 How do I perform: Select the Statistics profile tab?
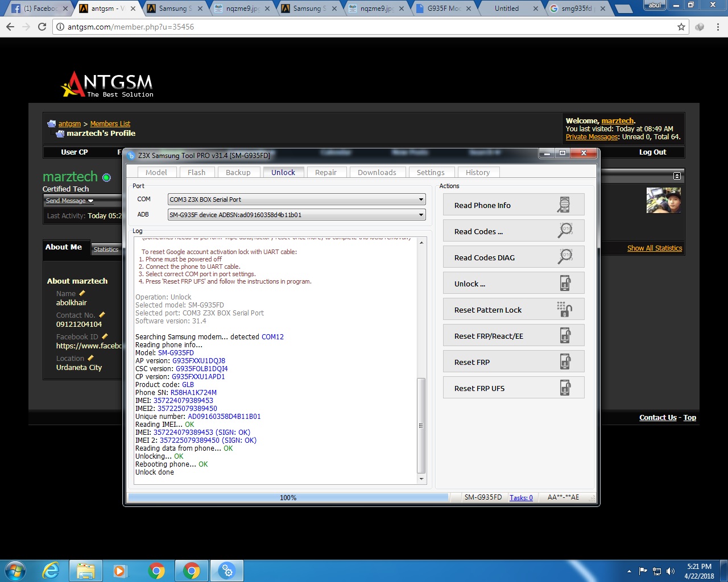coord(106,250)
